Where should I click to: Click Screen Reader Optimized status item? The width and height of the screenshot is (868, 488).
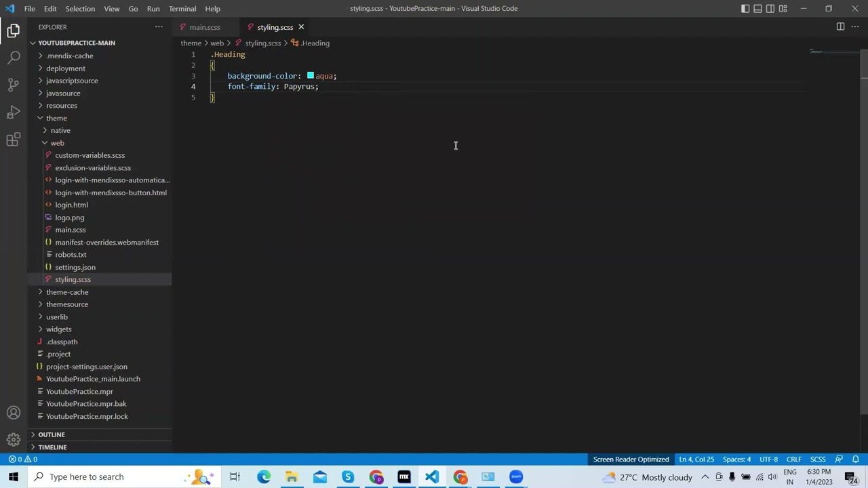pos(631,459)
